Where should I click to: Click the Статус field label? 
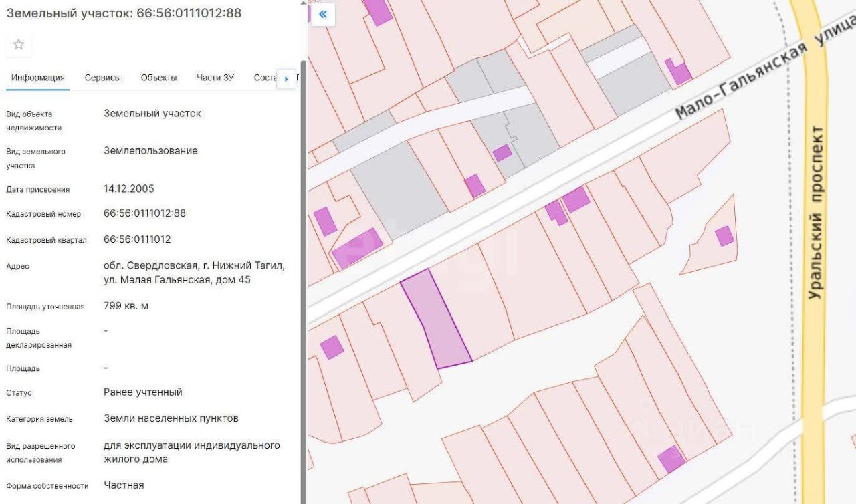coord(19,393)
